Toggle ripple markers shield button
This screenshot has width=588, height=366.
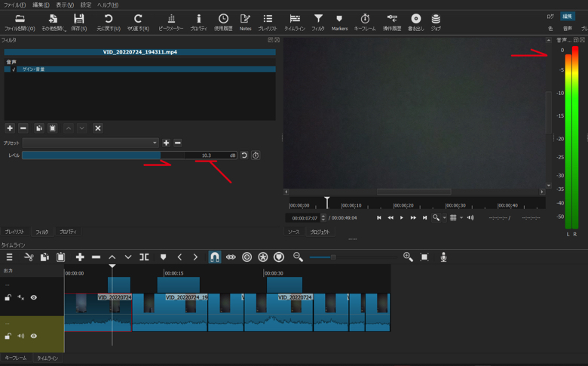279,257
